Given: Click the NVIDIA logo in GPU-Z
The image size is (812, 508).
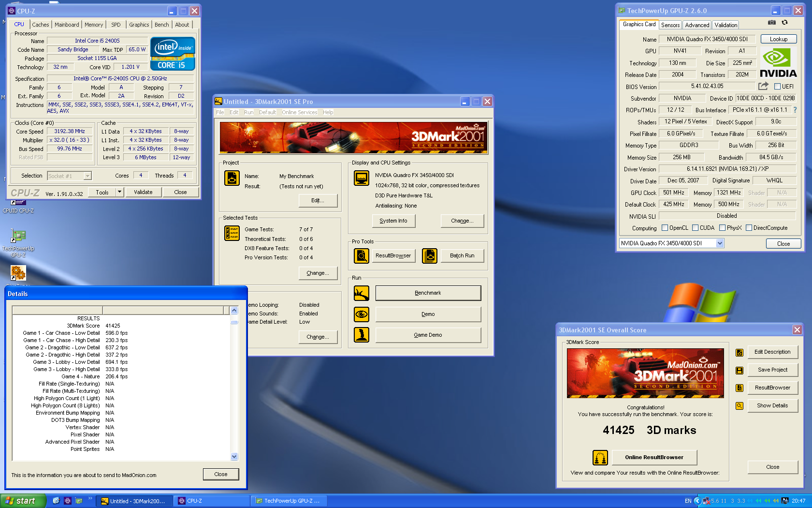Looking at the screenshot, I should [x=778, y=63].
